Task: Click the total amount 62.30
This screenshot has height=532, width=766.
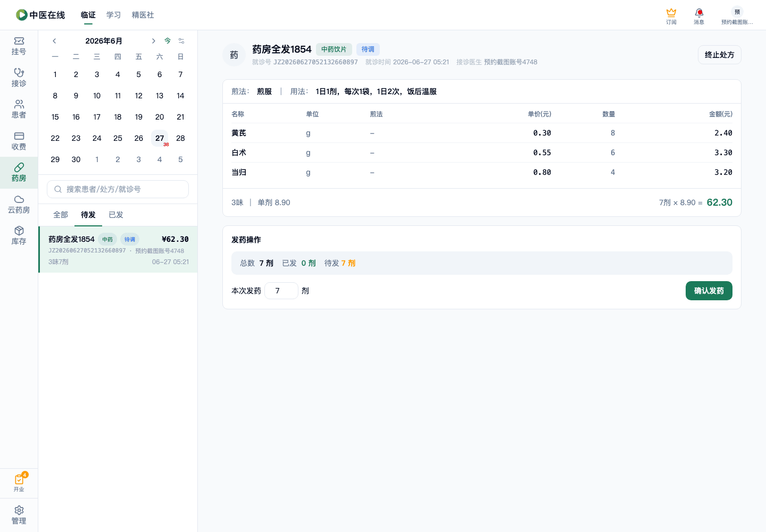Action: [x=720, y=202]
